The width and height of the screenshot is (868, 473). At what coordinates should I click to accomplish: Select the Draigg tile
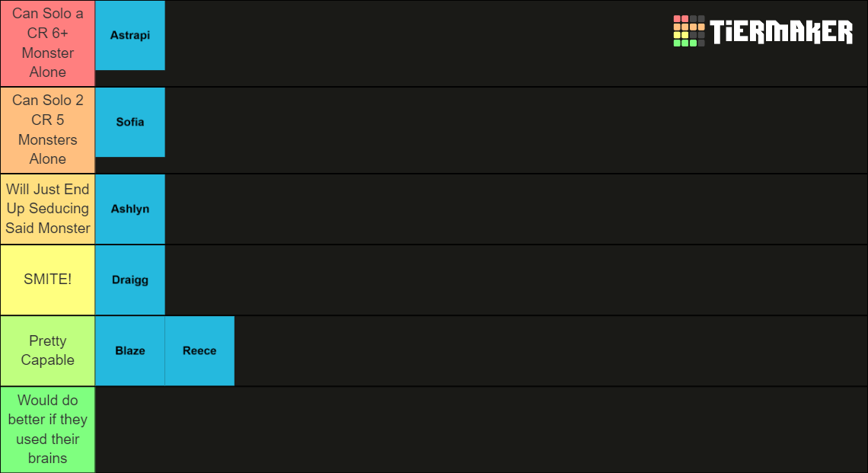tap(130, 280)
